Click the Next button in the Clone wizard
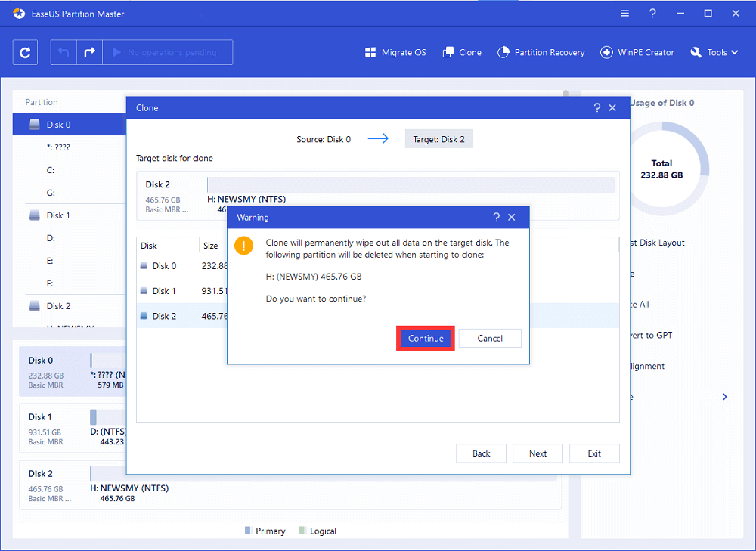Screen dimensions: 756x551 538,453
